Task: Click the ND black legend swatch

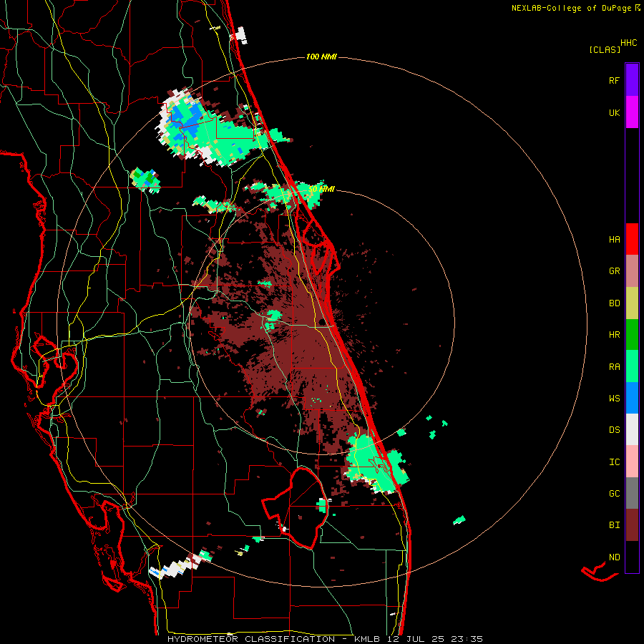Action: [632, 557]
